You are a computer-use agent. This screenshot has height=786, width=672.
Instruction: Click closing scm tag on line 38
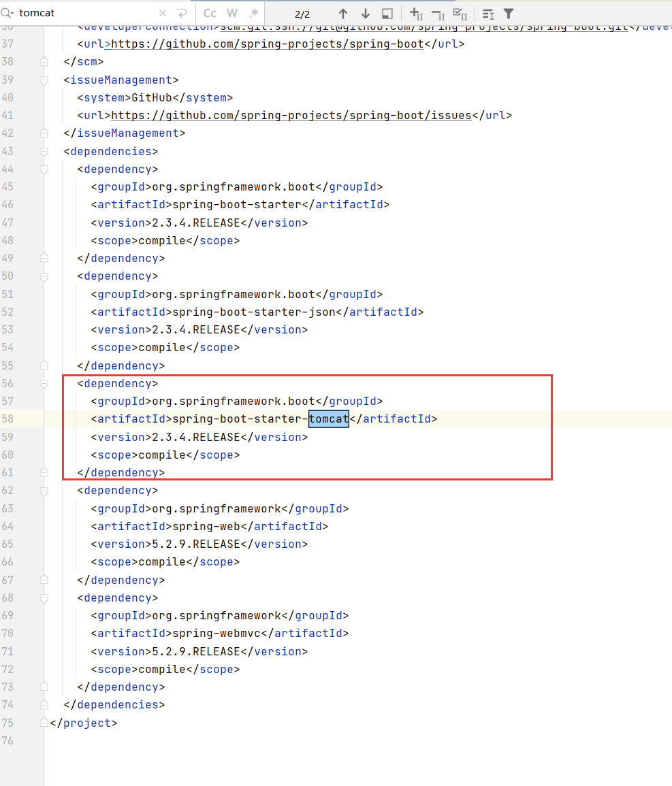click(84, 62)
